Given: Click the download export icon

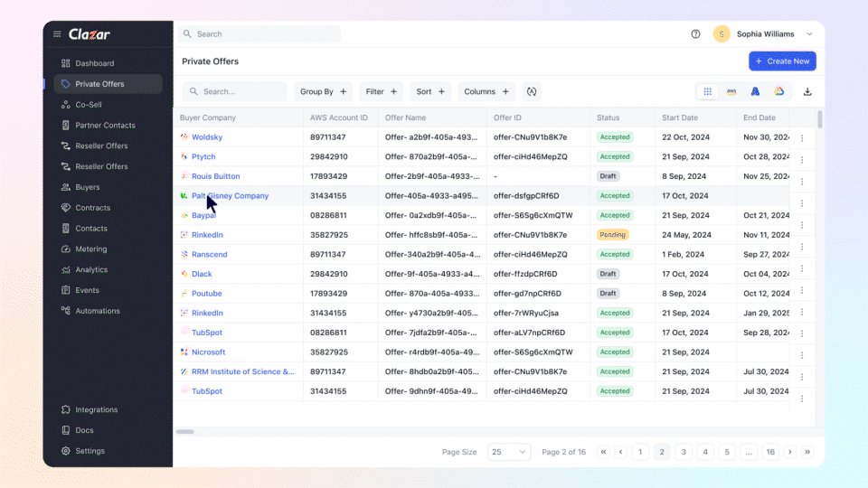Looking at the screenshot, I should [807, 92].
